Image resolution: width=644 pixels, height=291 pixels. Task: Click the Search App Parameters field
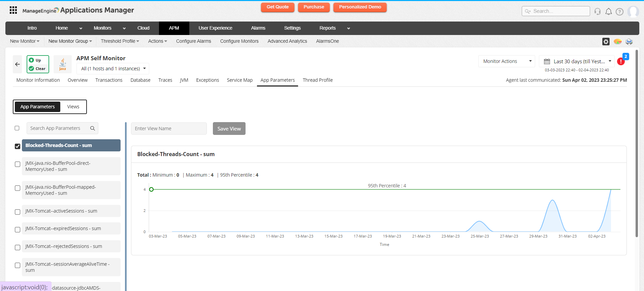pos(62,128)
